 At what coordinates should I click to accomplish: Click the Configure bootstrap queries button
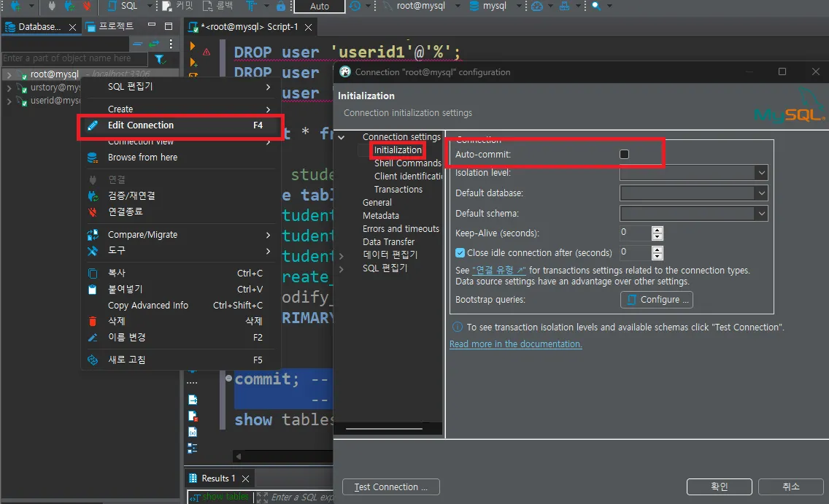tap(656, 300)
